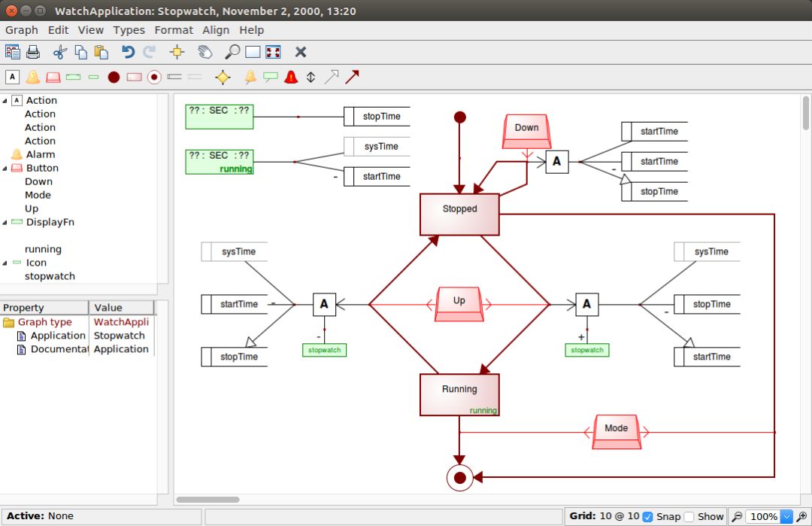Click the Print icon in toolbar
812x526 pixels.
(33, 52)
